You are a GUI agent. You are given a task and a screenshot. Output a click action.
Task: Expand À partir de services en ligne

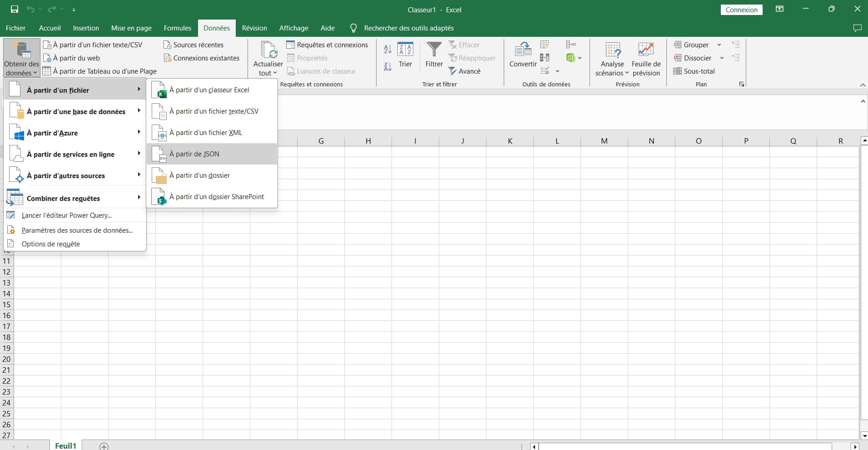75,154
